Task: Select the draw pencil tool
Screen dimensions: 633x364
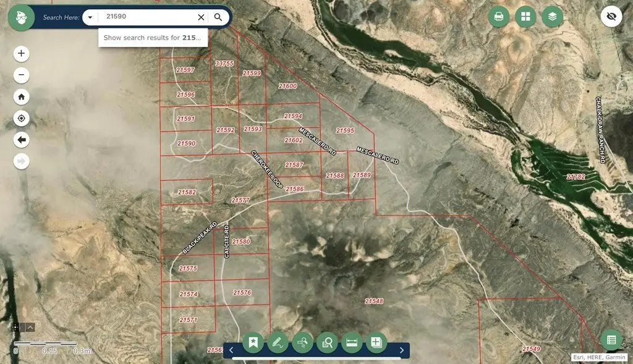Action: pyautogui.click(x=278, y=342)
